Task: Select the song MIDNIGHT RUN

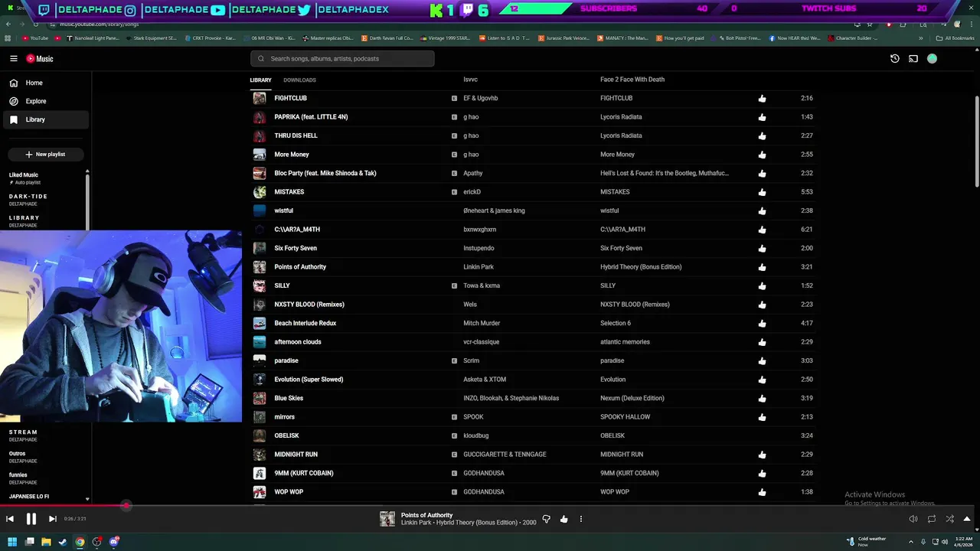Action: 296,455
